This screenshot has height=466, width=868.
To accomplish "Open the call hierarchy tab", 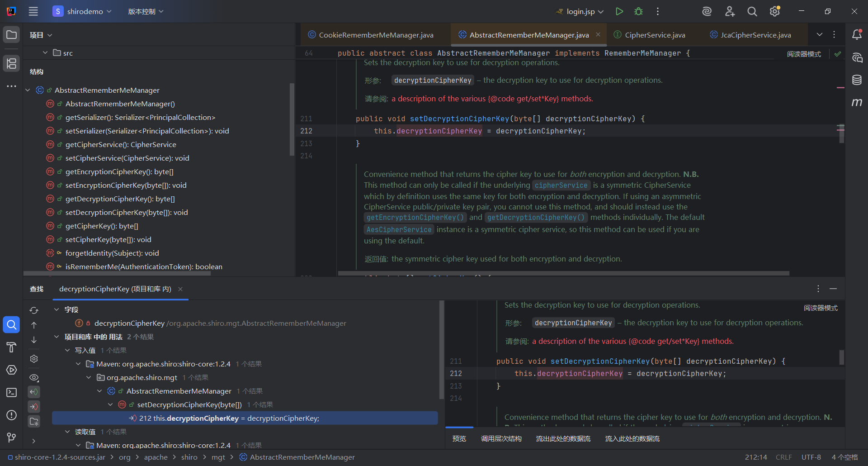I will tap(501, 438).
